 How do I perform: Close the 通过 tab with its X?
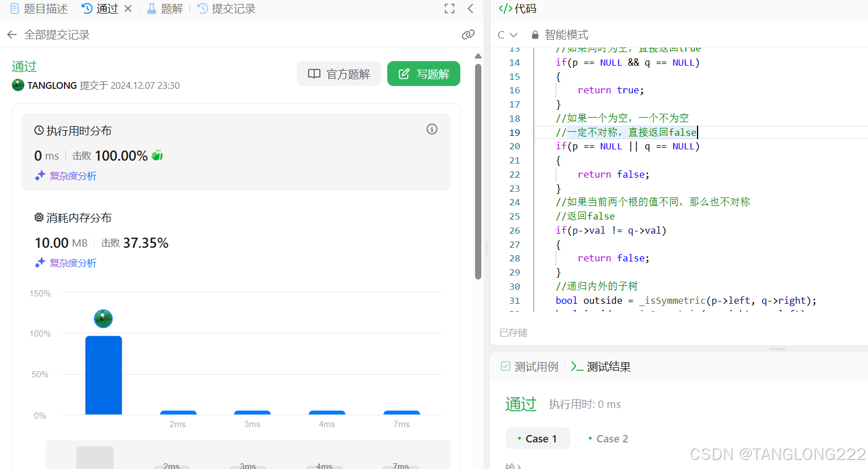tap(128, 8)
